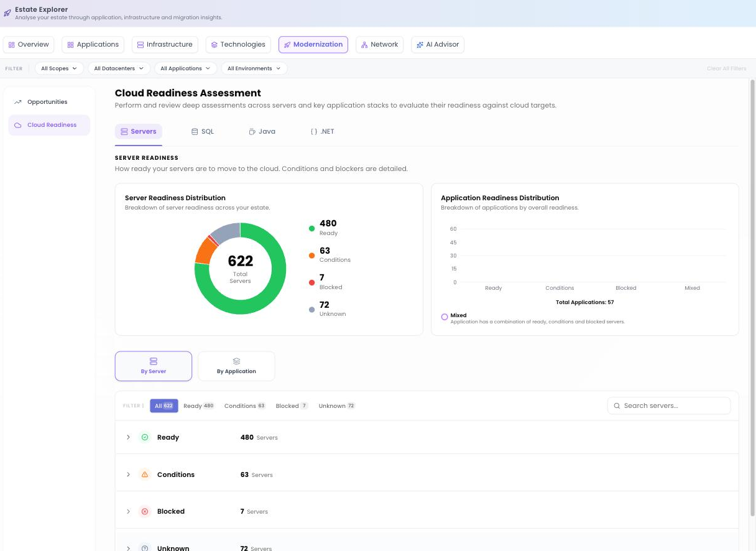Image resolution: width=756 pixels, height=551 pixels.
Task: Click the Estate Explorer rocket icon
Action: click(x=7, y=13)
